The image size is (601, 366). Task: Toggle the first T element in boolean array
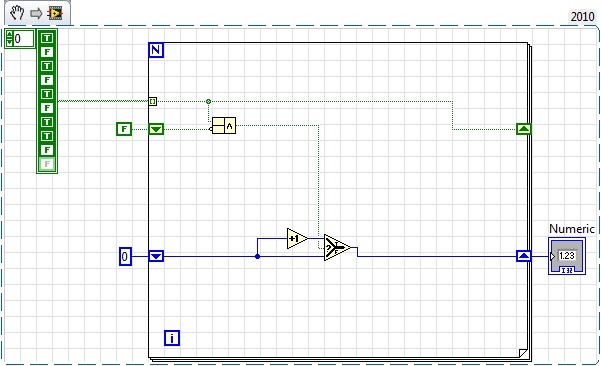pyautogui.click(x=47, y=38)
